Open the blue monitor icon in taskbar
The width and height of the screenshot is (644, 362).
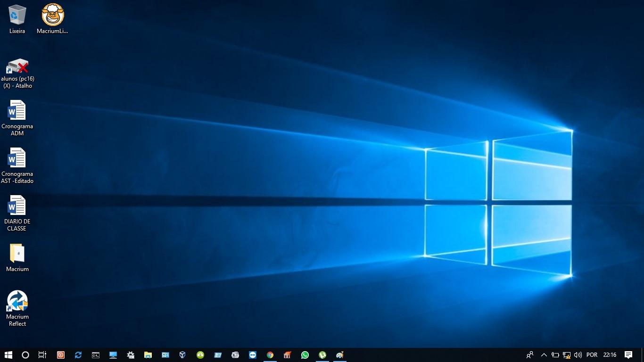pyautogui.click(x=113, y=355)
